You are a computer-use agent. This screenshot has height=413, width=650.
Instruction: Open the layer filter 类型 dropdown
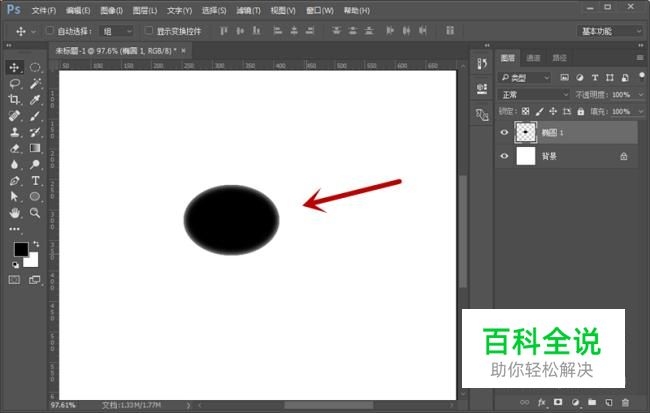pyautogui.click(x=524, y=78)
